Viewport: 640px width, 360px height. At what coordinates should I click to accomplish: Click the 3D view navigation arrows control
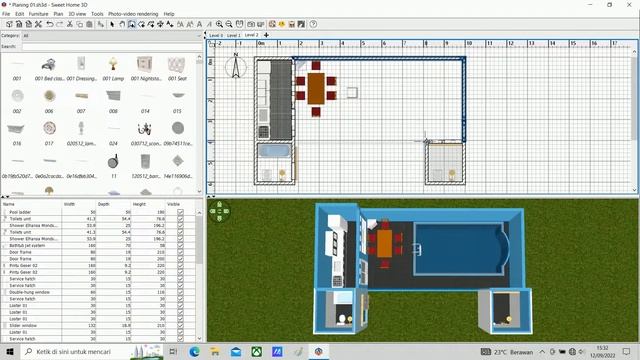[x=219, y=211]
